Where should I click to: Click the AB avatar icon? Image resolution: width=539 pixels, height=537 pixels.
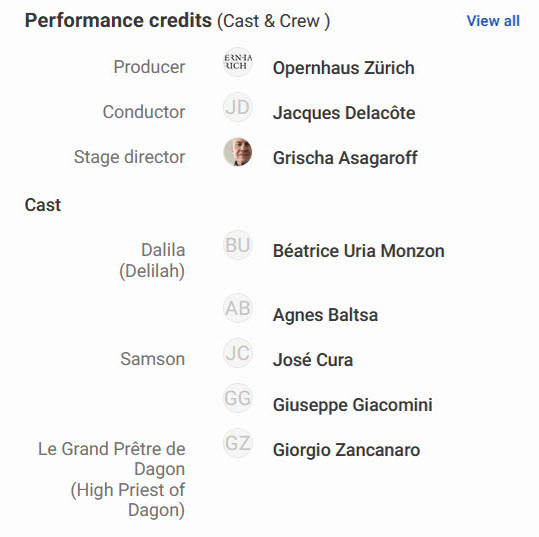pyautogui.click(x=238, y=308)
